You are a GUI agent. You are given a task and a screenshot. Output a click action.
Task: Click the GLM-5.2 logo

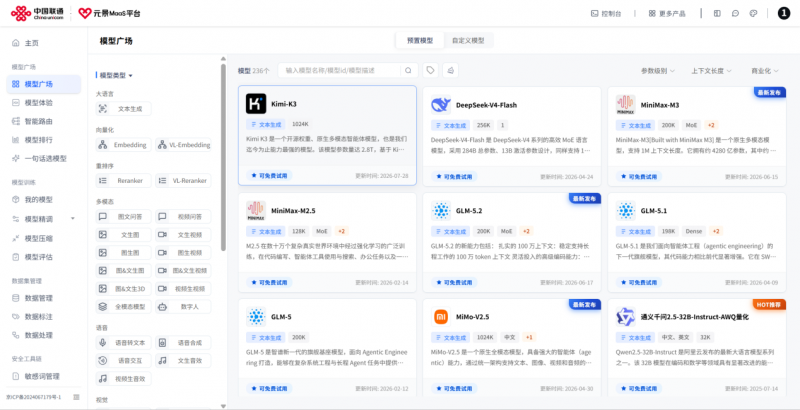440,211
